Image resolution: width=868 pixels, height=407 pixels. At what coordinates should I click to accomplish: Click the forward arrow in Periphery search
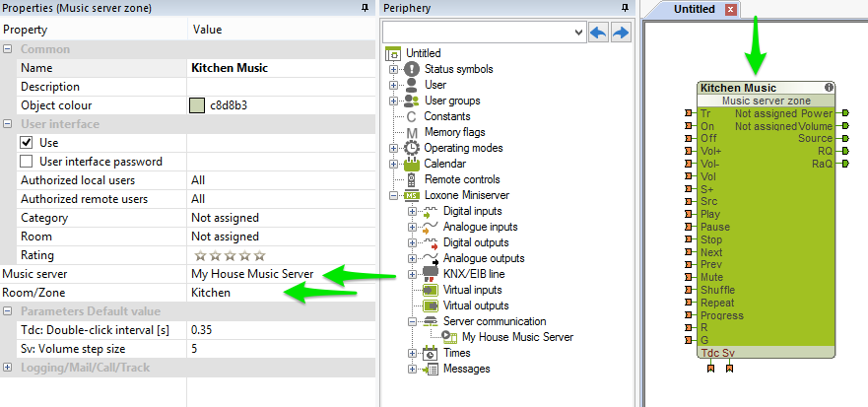[x=621, y=33]
